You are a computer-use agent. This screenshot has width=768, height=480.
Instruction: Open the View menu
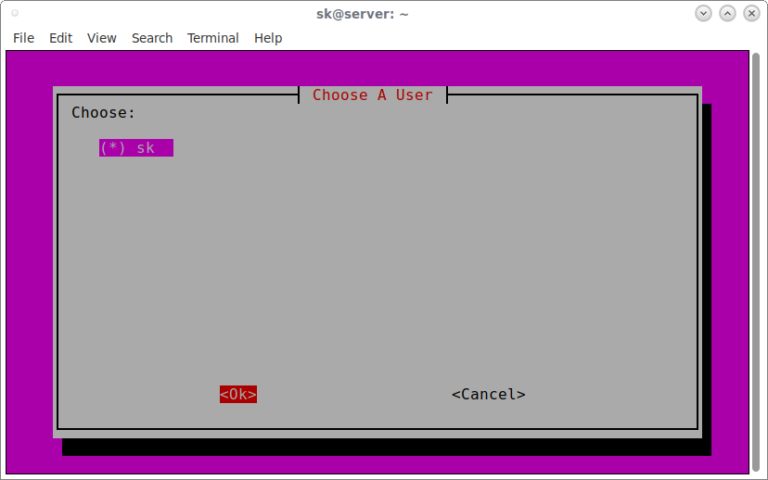[x=101, y=38]
